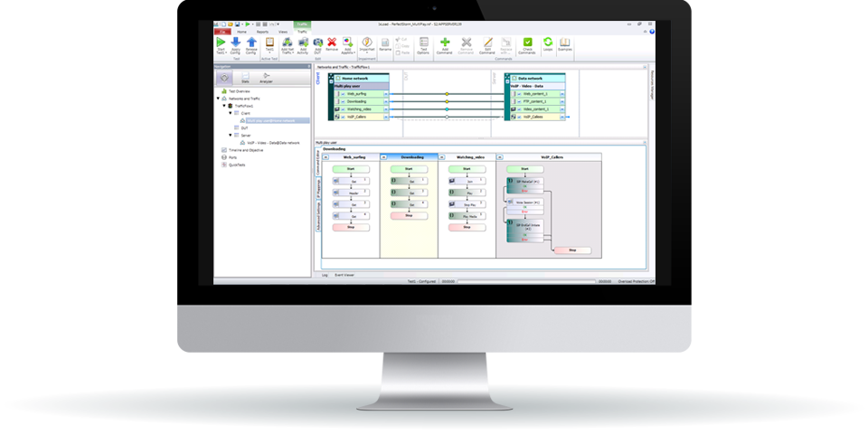Viewport: 868px width, 434px height.
Task: Toggle the Web_surfing activity checkbox
Action: click(x=343, y=93)
